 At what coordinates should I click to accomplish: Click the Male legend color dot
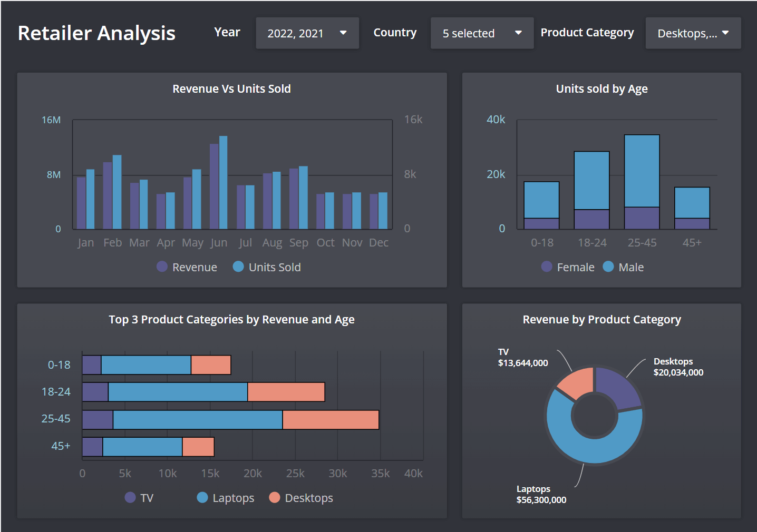click(x=608, y=267)
